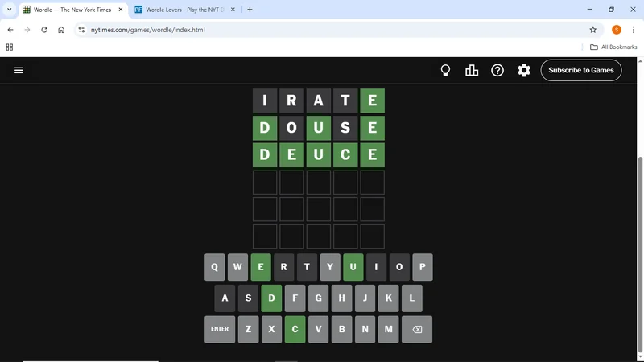This screenshot has width=644, height=362.
Task: Tap the H key
Action: click(x=341, y=298)
